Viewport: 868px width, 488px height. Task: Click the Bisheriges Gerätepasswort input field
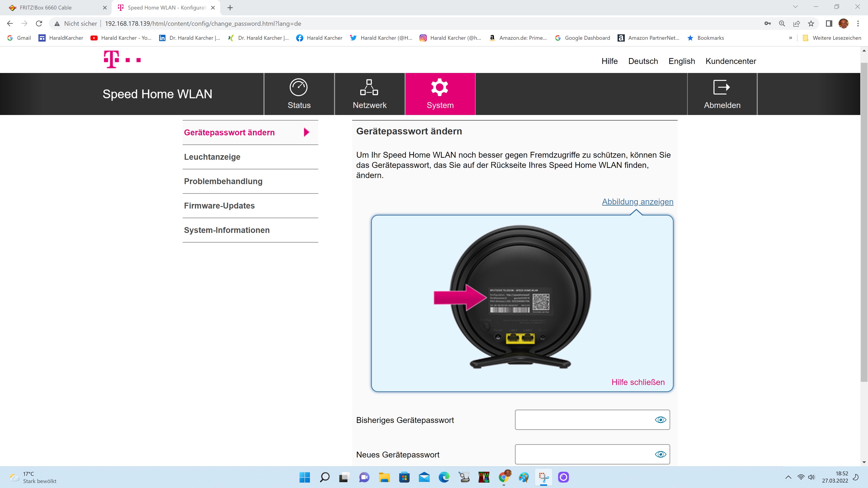point(583,420)
